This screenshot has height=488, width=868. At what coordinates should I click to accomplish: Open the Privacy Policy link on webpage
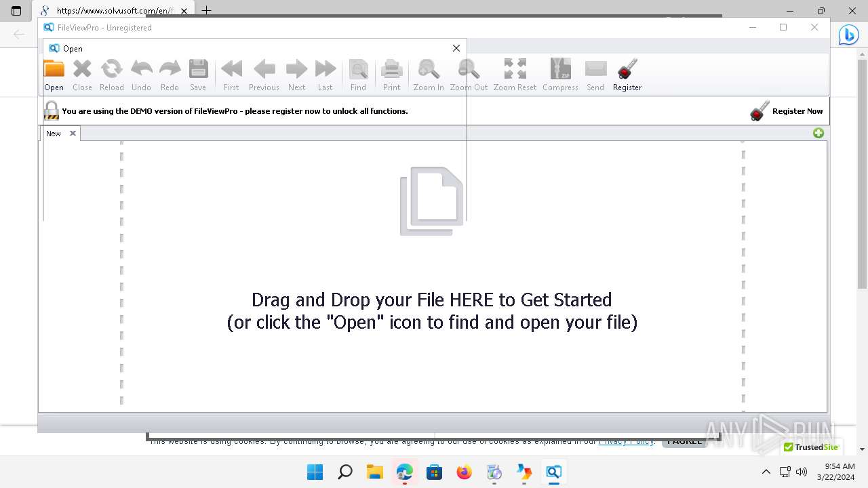[626, 441]
